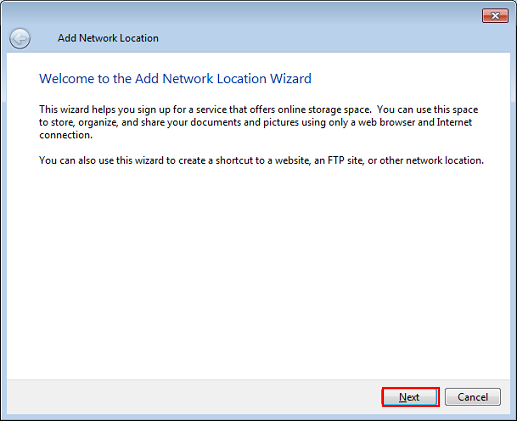Click "You can use this space" text

pos(427,110)
